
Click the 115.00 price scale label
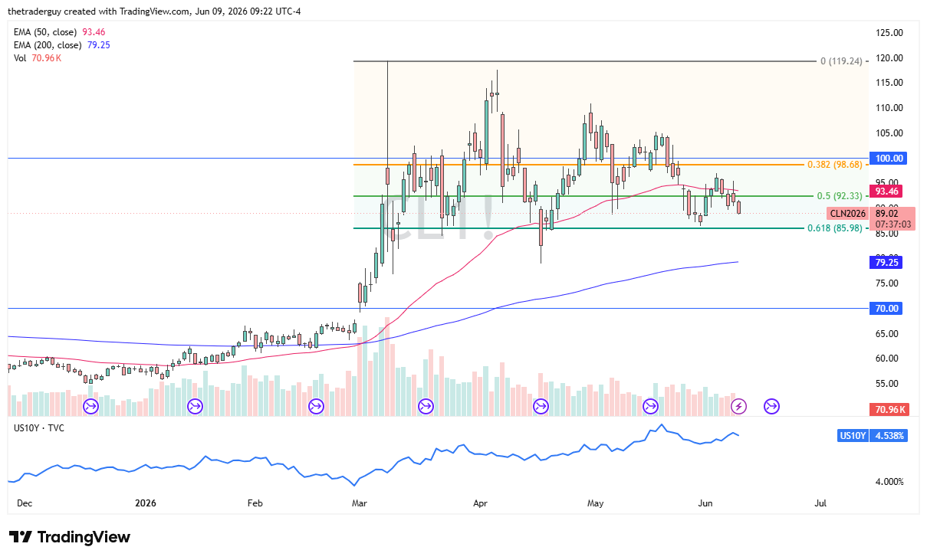pos(889,83)
